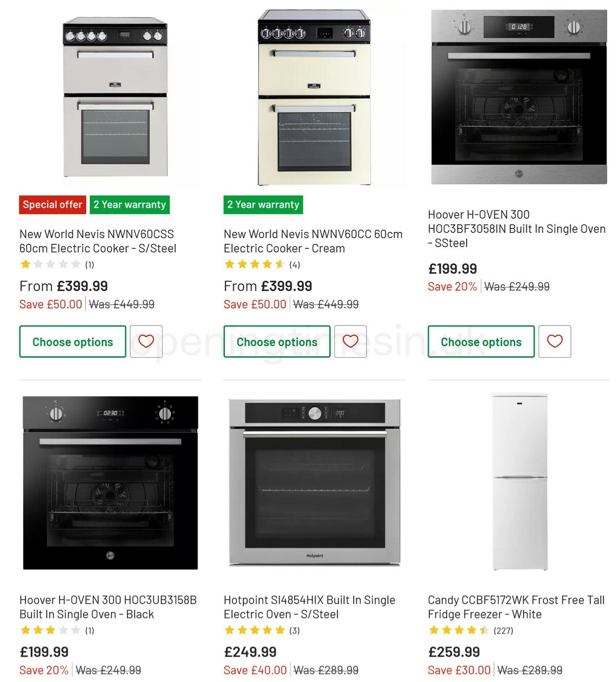Select the five-star rating on the Hotpoint oven

tap(254, 630)
